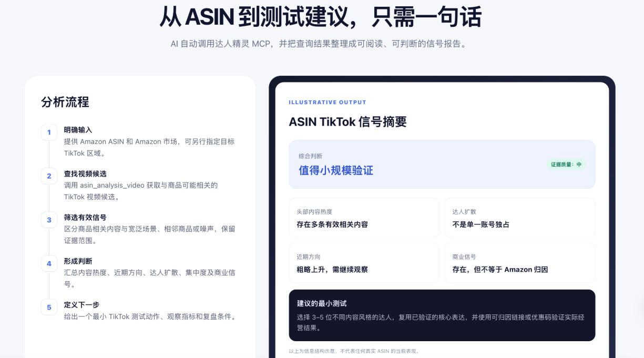Click the step 5 number badge
The width and height of the screenshot is (644, 358).
[49, 307]
